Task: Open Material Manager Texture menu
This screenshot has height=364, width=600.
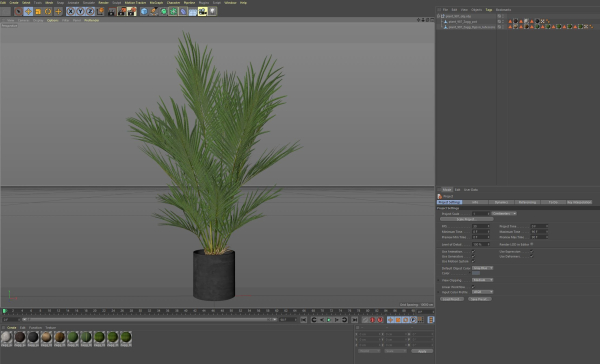Action: (x=51, y=328)
